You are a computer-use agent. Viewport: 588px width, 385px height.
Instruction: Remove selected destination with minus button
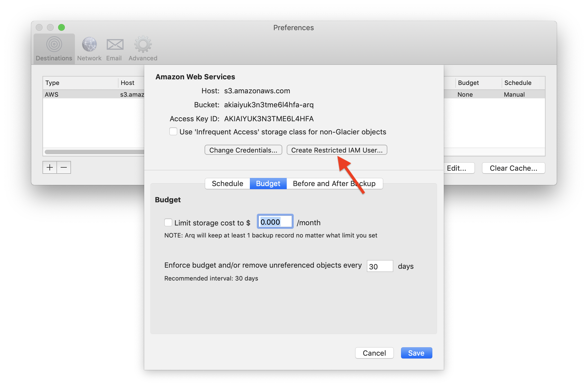tap(64, 167)
